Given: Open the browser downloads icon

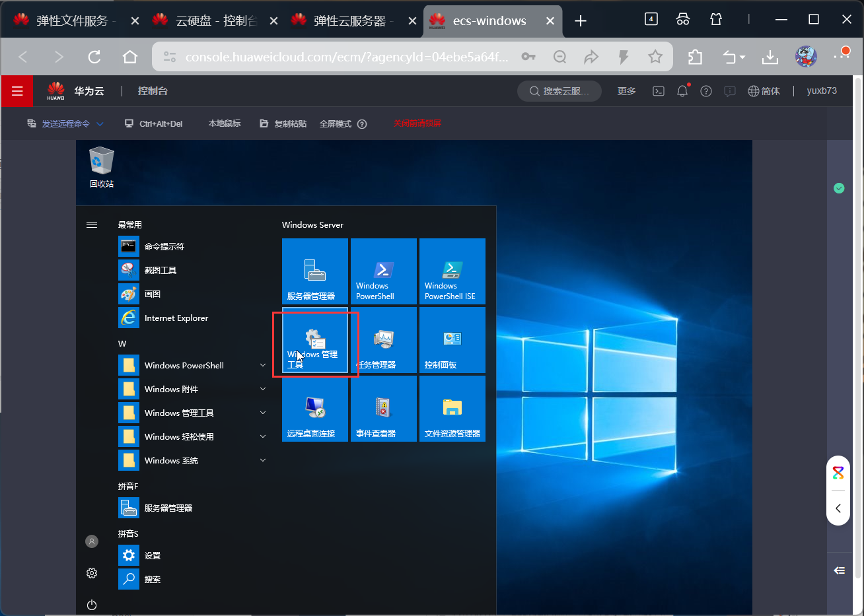Looking at the screenshot, I should tap(770, 57).
